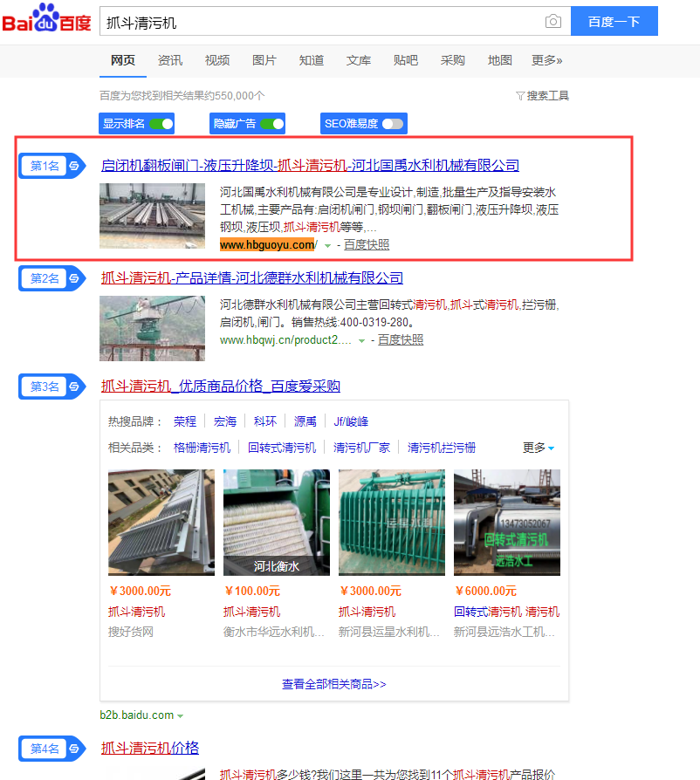700x780 pixels.
Task: Click seller name 搜好货网
Action: [131, 632]
